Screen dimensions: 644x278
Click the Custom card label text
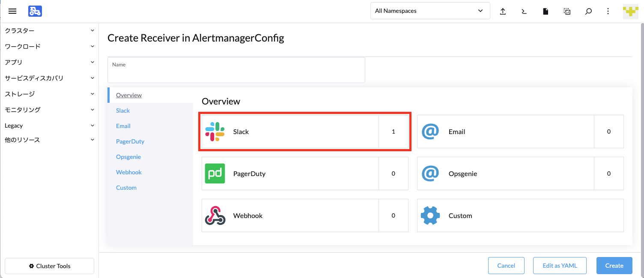[460, 216]
